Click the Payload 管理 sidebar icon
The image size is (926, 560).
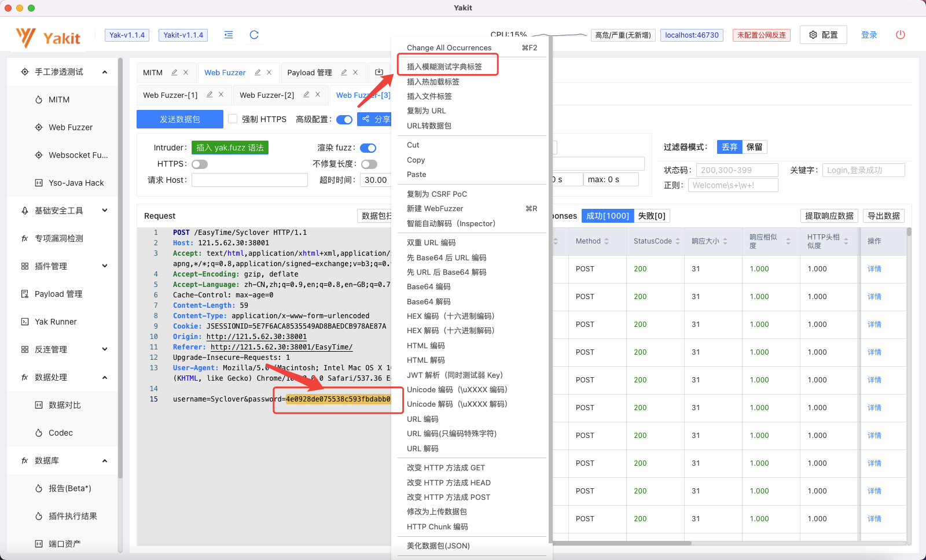click(25, 294)
